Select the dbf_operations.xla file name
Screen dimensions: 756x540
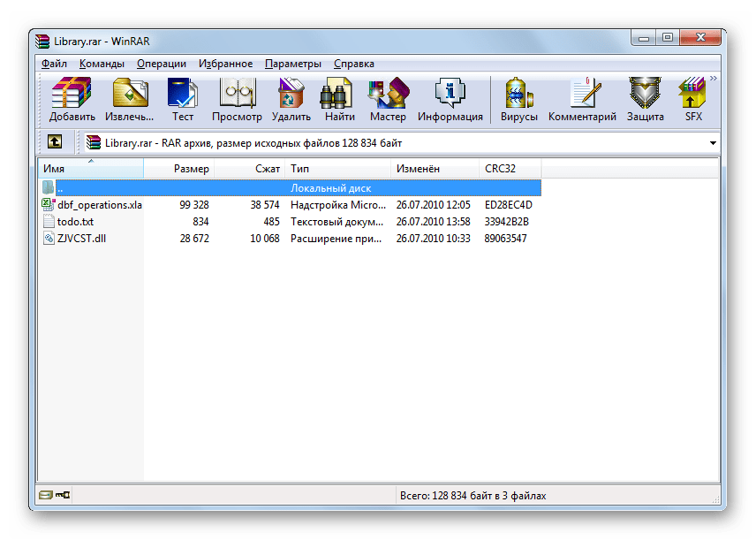pos(99,205)
